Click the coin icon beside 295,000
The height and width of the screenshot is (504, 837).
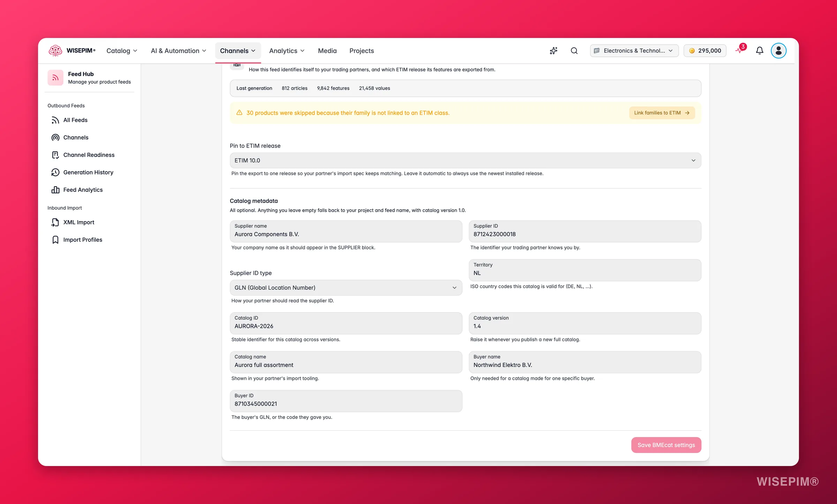point(692,51)
